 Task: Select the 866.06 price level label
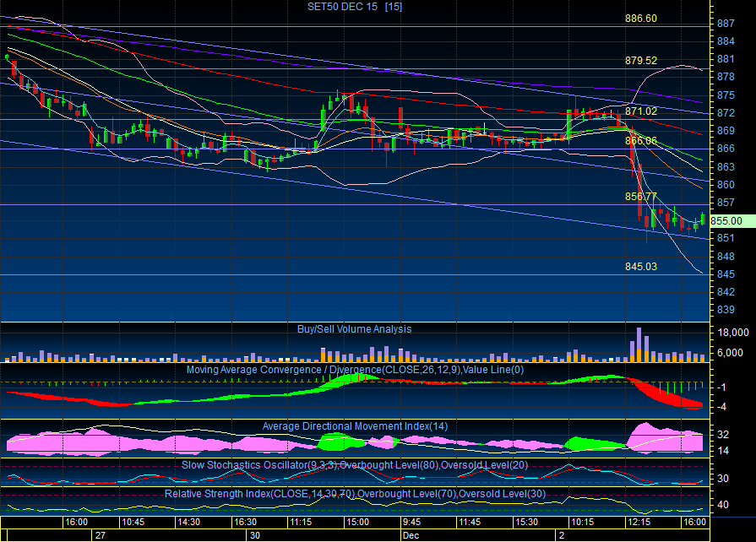click(x=641, y=141)
